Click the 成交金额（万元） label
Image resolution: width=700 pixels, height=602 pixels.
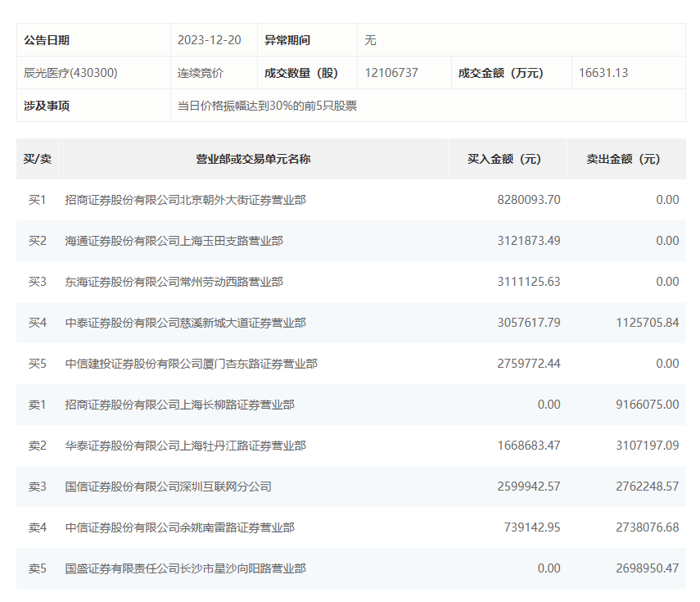[x=500, y=73]
